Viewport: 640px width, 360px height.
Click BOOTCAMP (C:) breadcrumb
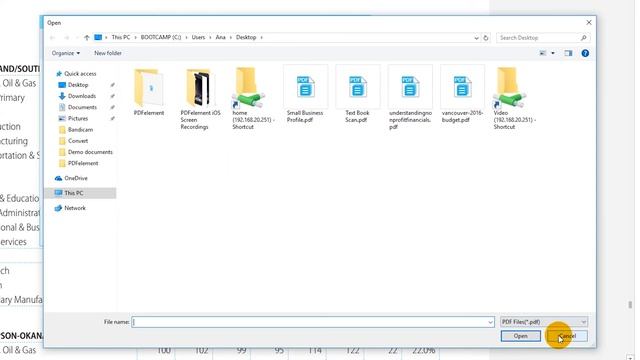(x=161, y=37)
